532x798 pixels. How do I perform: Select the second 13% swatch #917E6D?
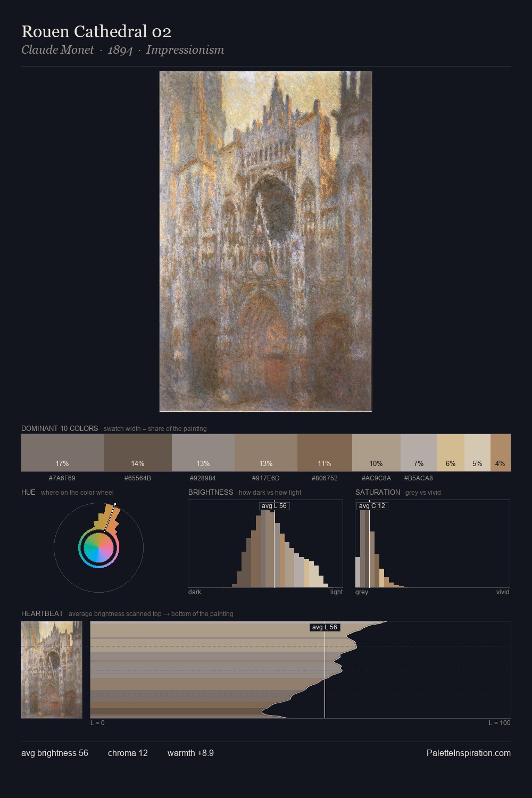[x=266, y=453]
